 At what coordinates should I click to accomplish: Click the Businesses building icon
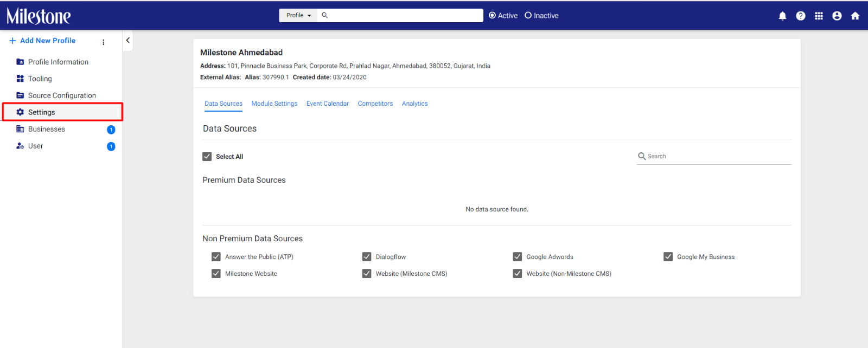(x=20, y=129)
